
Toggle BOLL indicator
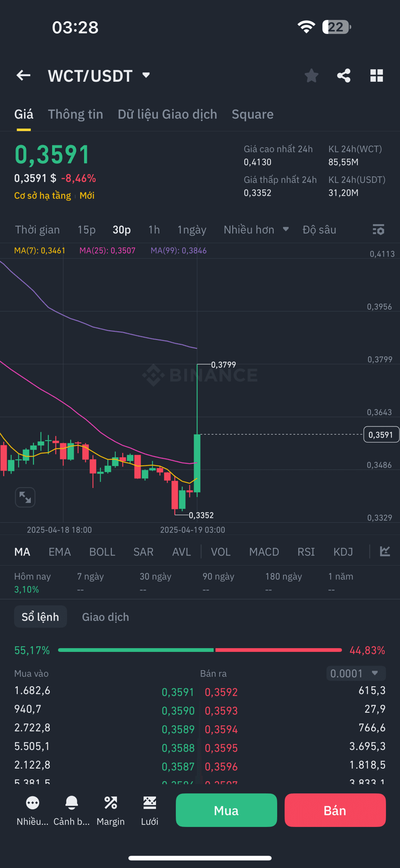(102, 552)
